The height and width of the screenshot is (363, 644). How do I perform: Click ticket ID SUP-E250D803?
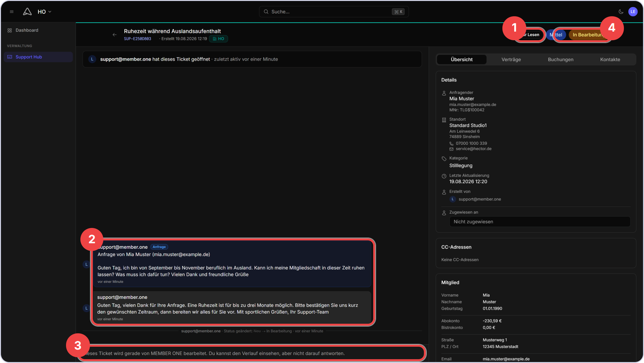click(x=138, y=39)
